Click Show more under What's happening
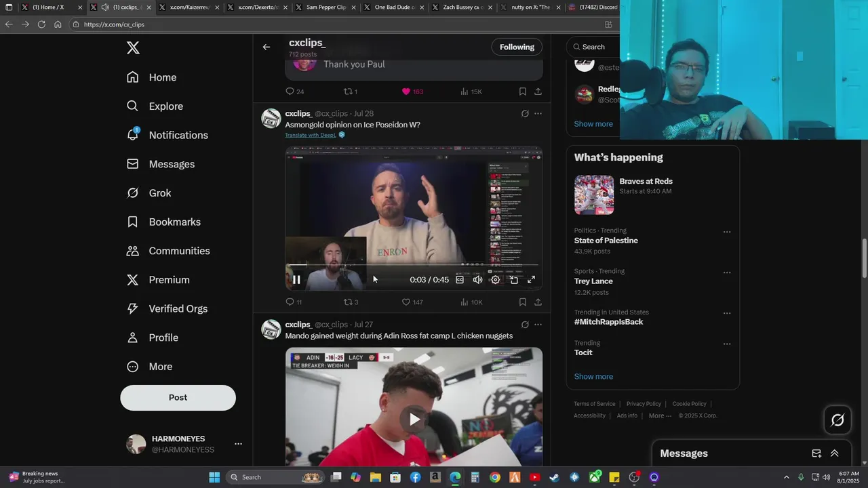 coord(593,377)
